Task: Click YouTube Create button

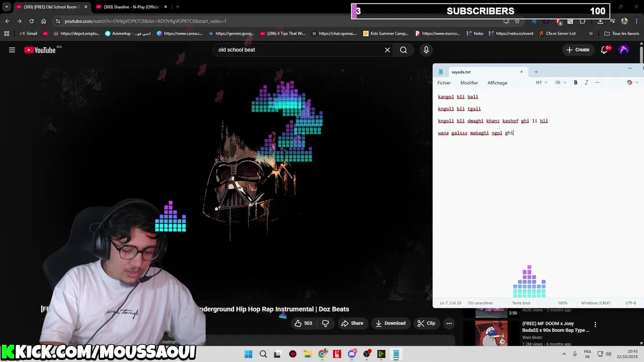Action: pyautogui.click(x=578, y=50)
